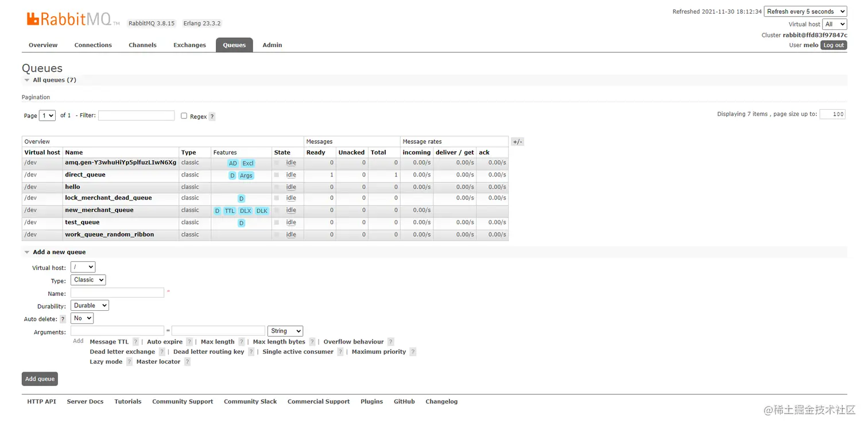The height and width of the screenshot is (428, 868).
Task: Click the AD feature badge
Action: tap(232, 163)
